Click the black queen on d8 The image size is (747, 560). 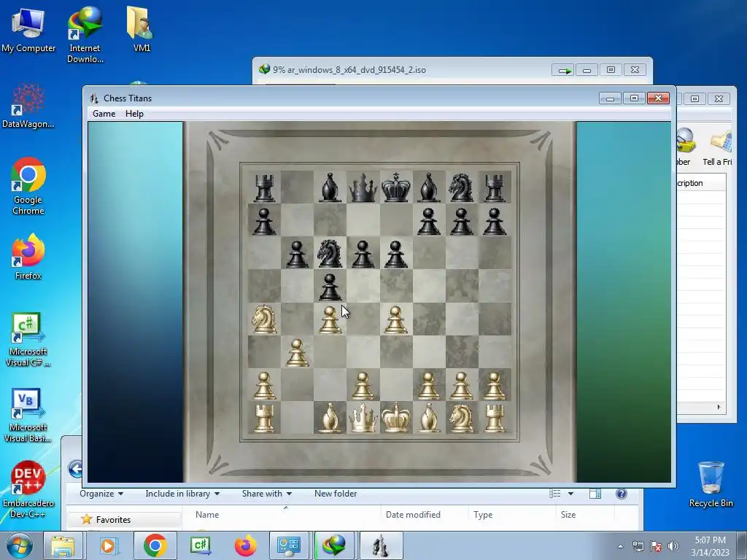click(363, 187)
